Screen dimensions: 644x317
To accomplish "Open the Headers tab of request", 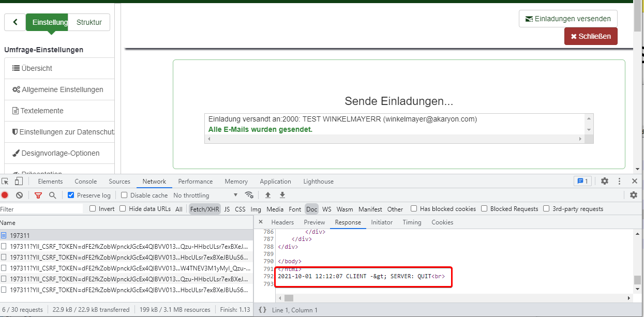I will pyautogui.click(x=282, y=222).
